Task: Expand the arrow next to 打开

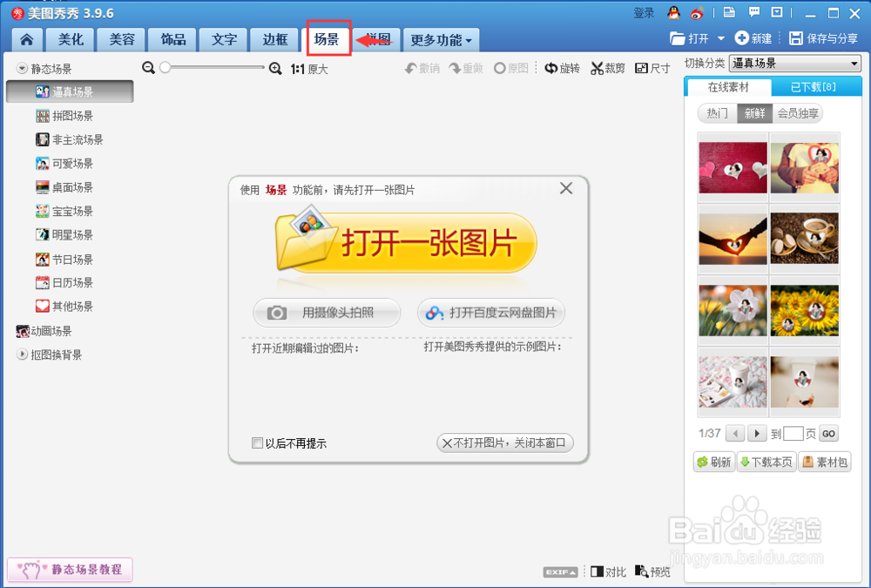Action: (721, 38)
